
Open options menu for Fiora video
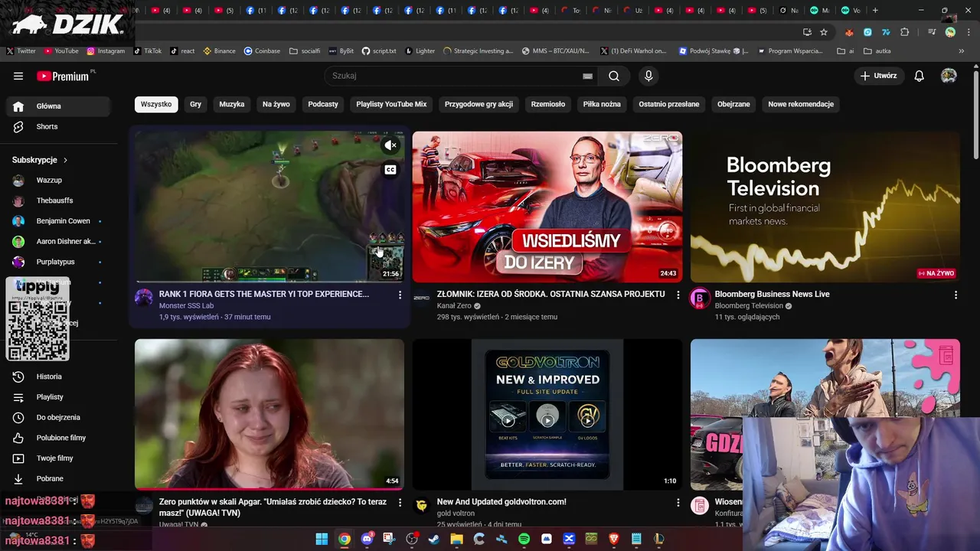click(x=400, y=295)
